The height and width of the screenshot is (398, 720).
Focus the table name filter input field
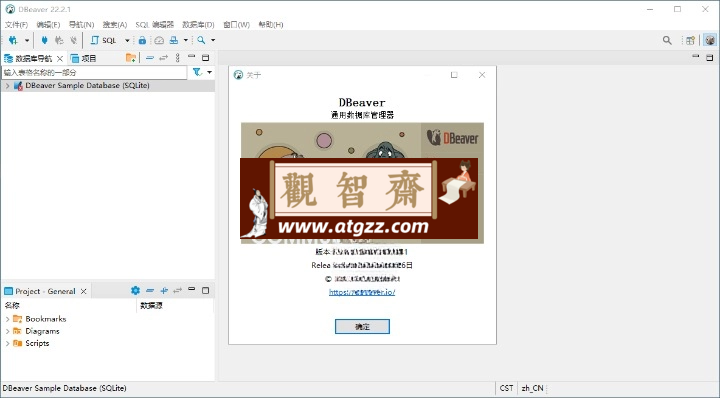[94, 73]
